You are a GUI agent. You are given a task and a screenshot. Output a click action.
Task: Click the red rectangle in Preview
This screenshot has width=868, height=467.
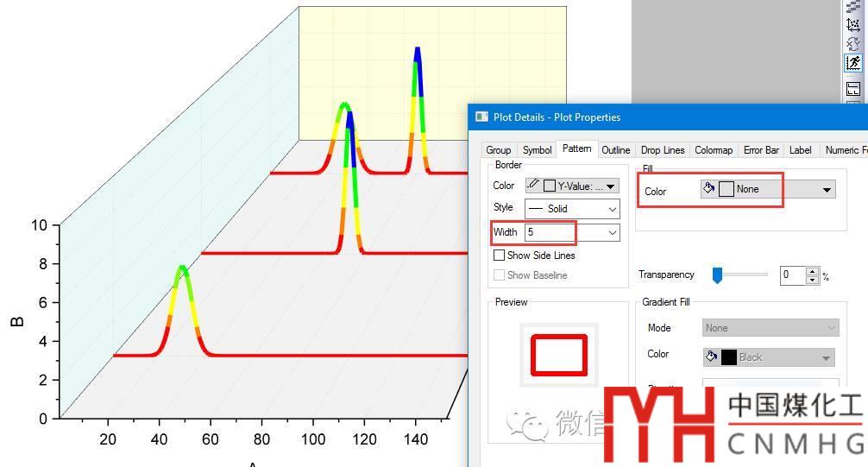click(x=558, y=355)
